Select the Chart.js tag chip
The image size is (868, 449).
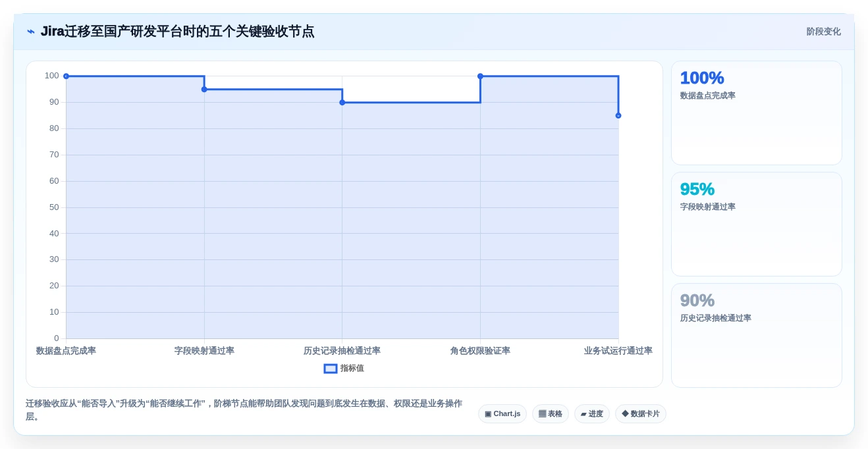click(x=502, y=414)
